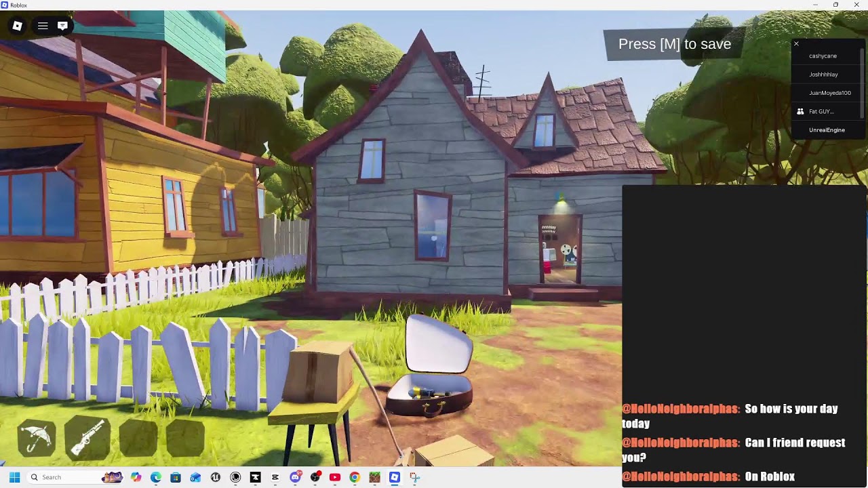This screenshot has height=488, width=868.
Task: Select player Joshhhhlay in the list
Action: point(826,74)
